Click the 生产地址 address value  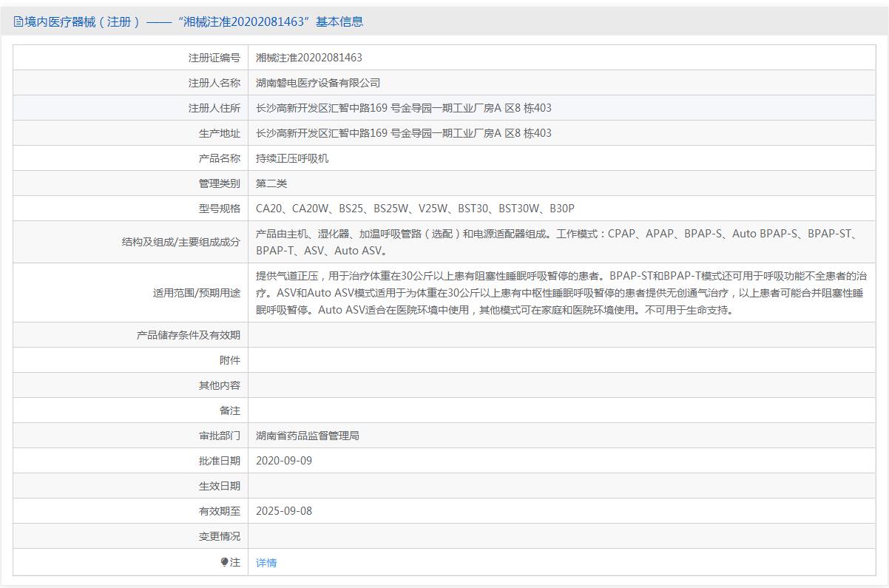[x=403, y=133]
